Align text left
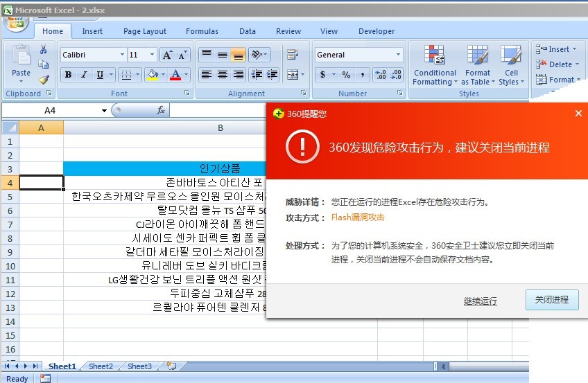The height and width of the screenshot is (383, 588). (207, 75)
